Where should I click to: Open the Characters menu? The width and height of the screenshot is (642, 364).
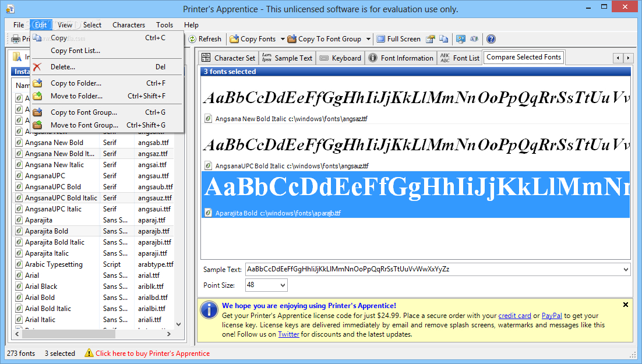pyautogui.click(x=129, y=25)
